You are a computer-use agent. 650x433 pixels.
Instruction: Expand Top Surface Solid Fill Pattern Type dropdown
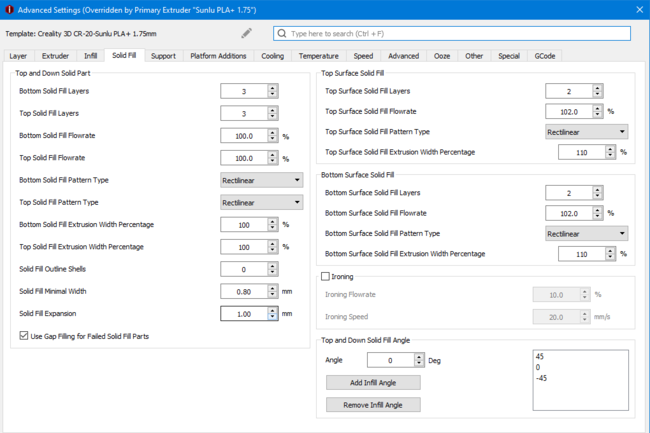(586, 132)
